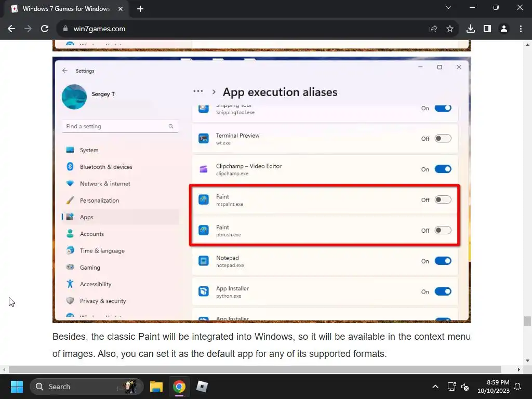
Task: Click the clipchamp.exe text
Action: coord(232,174)
